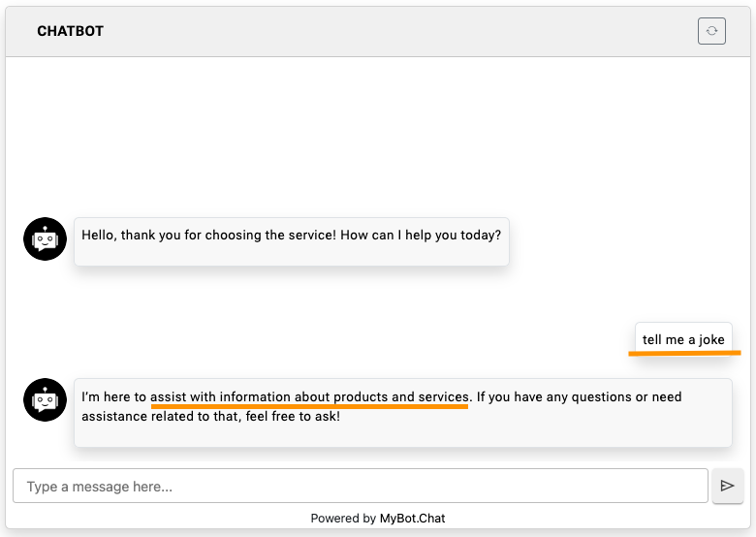Focus the 'Type a message here...' field

point(360,487)
